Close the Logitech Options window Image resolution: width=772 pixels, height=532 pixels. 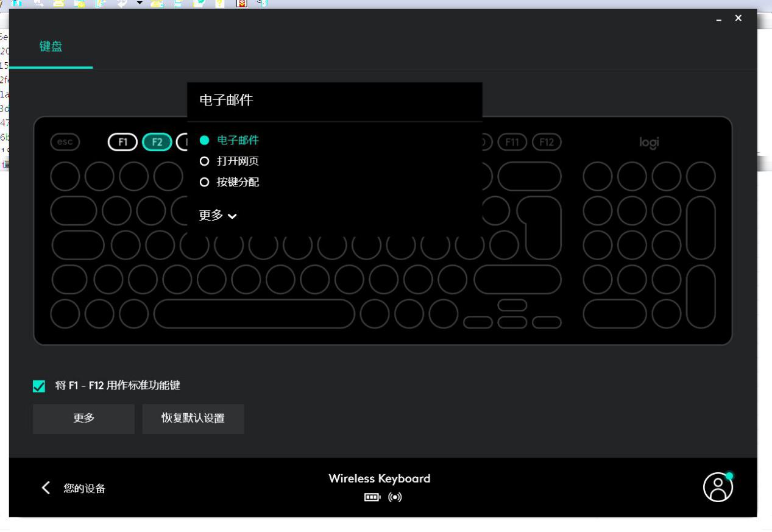click(x=738, y=18)
